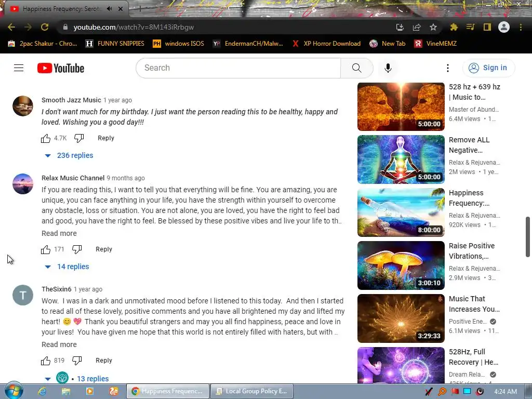
Task: Open the media control icon in toolbar
Action: click(470, 27)
